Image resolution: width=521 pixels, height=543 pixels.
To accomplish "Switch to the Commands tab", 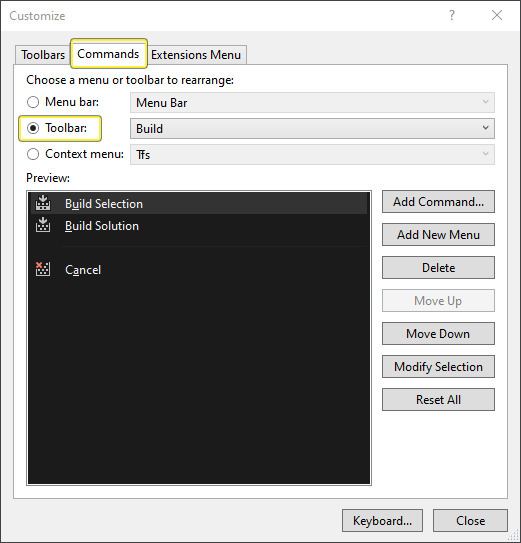I will click(108, 53).
